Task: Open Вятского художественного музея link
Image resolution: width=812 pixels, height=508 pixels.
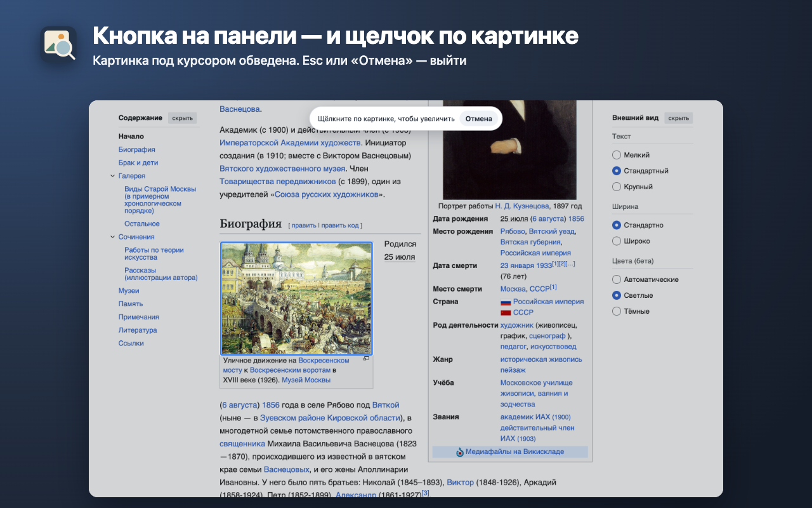Action: coord(282,169)
